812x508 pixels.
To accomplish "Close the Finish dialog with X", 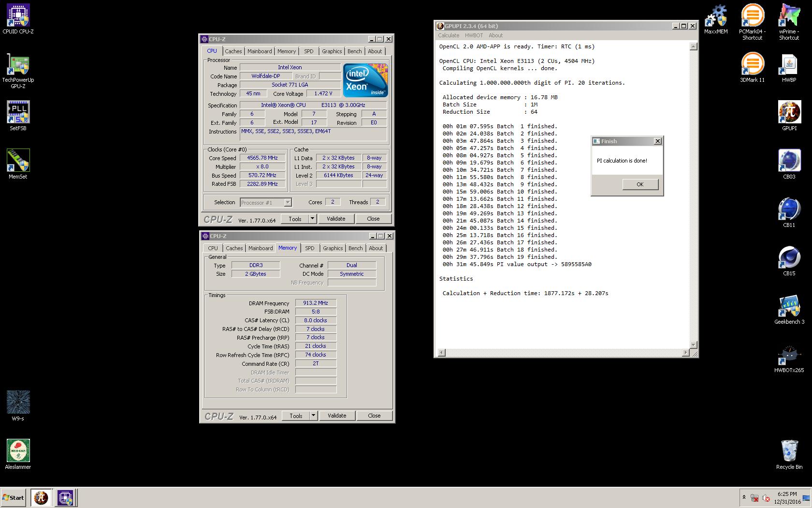I will coord(657,141).
